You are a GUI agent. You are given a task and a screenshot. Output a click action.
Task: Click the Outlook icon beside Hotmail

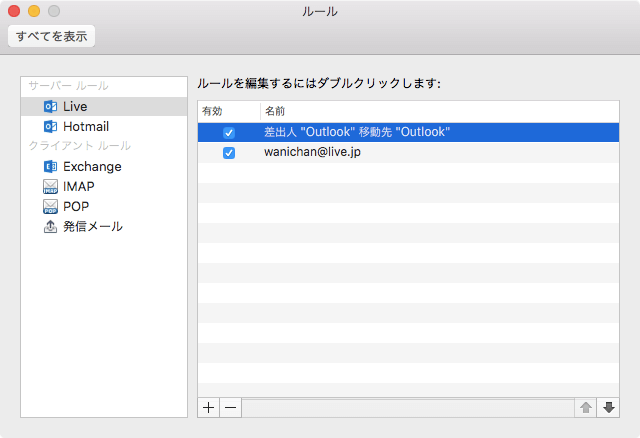click(50, 127)
